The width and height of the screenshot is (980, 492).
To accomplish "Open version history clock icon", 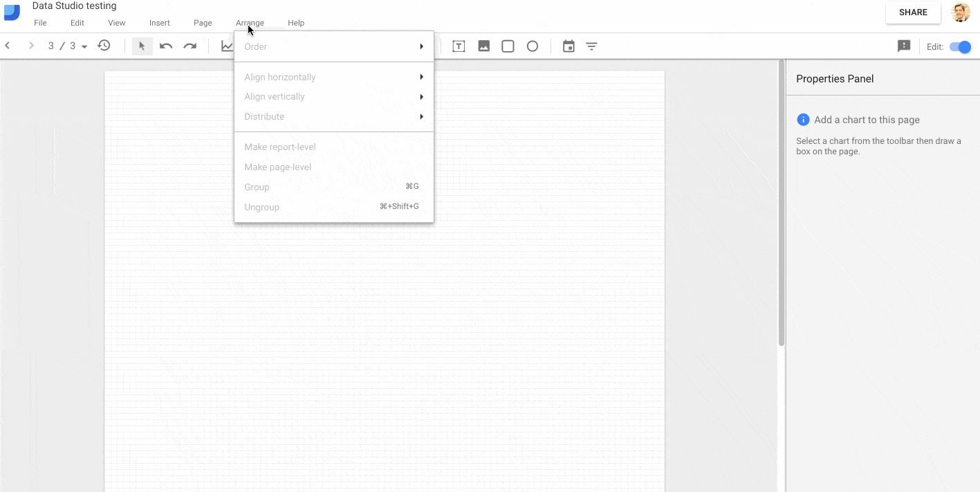I will tap(104, 46).
